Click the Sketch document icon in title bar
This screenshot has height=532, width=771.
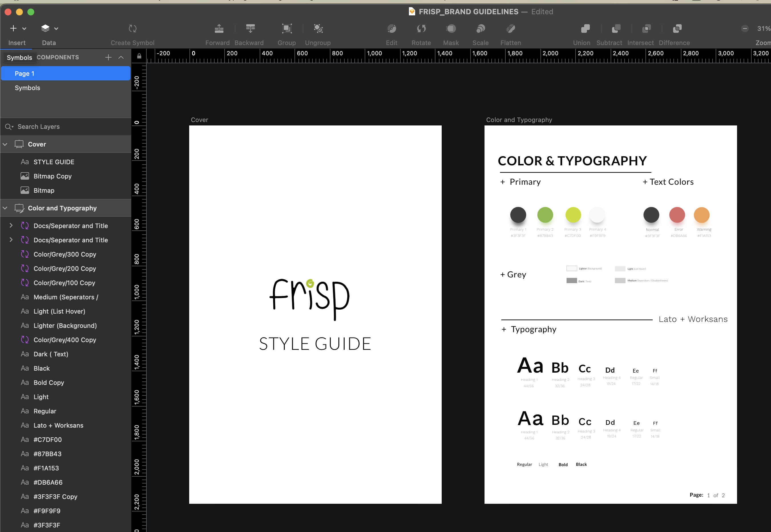tap(412, 12)
